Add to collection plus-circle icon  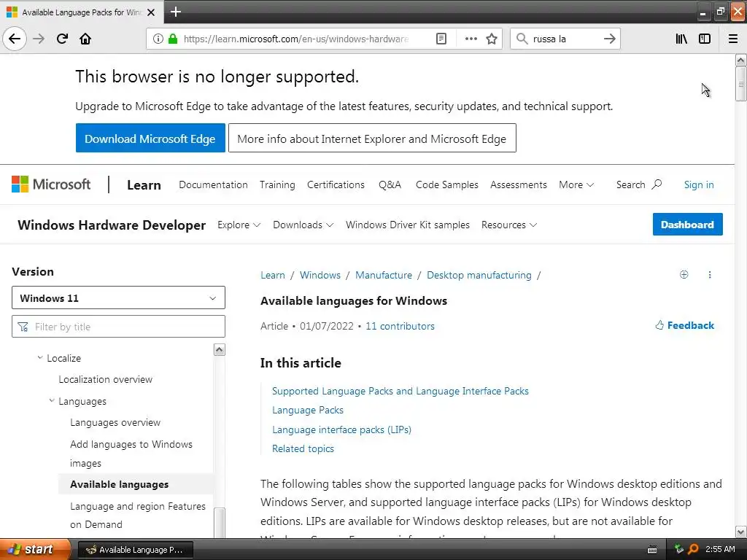684,274
